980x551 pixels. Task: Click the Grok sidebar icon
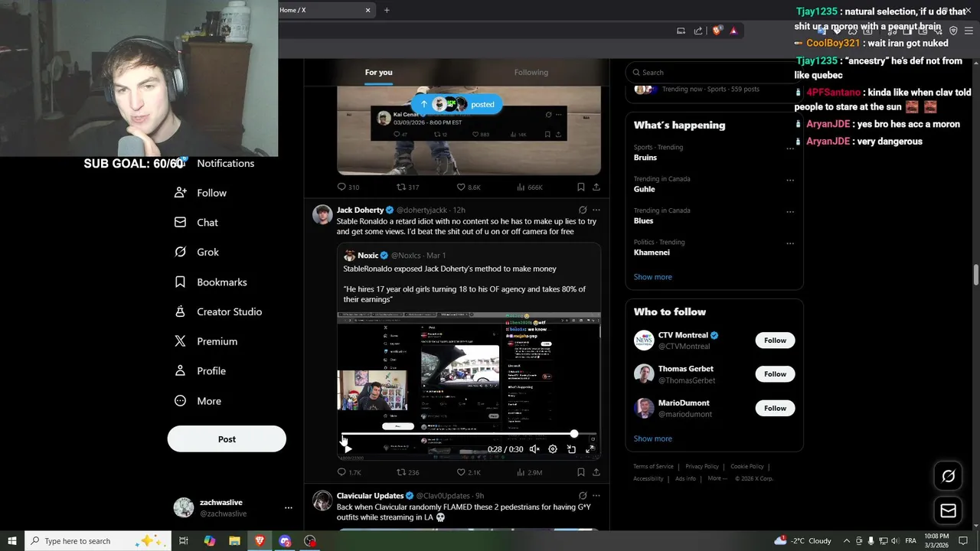[x=180, y=253]
